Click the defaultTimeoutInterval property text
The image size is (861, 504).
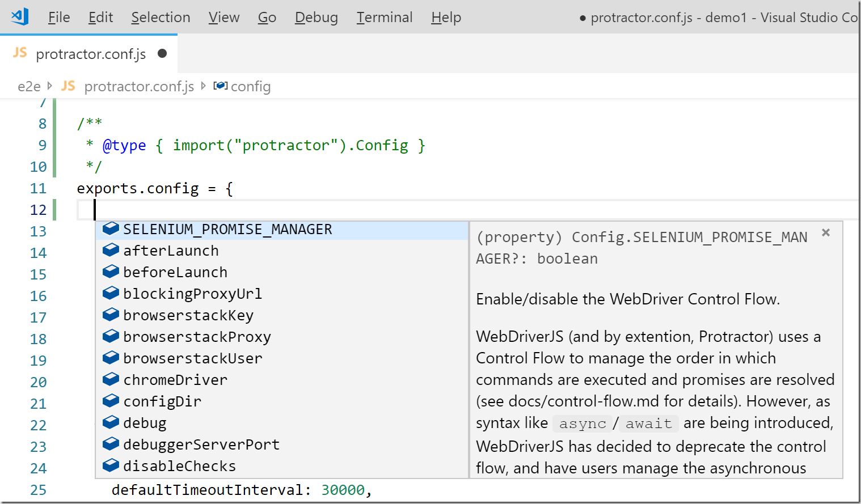pyautogui.click(x=207, y=490)
